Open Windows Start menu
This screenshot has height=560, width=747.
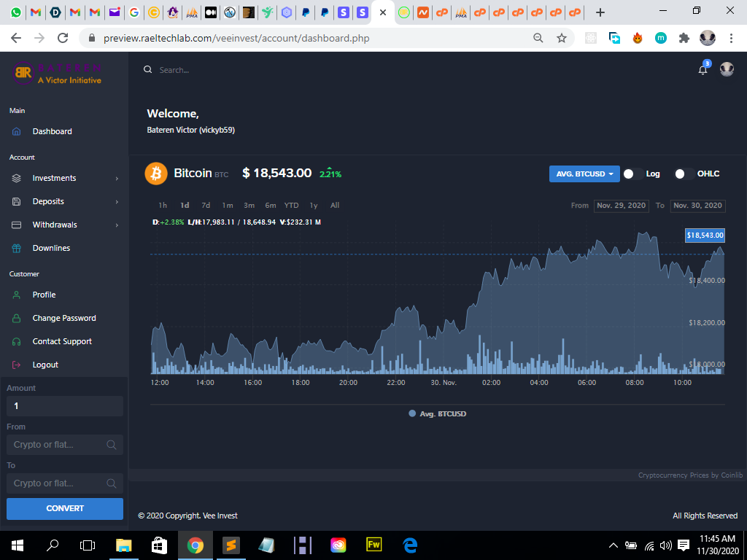click(x=18, y=545)
